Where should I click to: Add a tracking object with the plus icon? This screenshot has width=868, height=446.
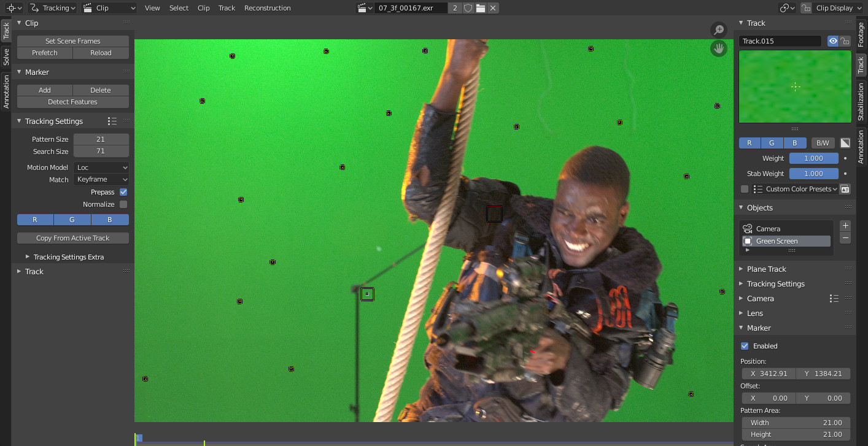point(845,226)
